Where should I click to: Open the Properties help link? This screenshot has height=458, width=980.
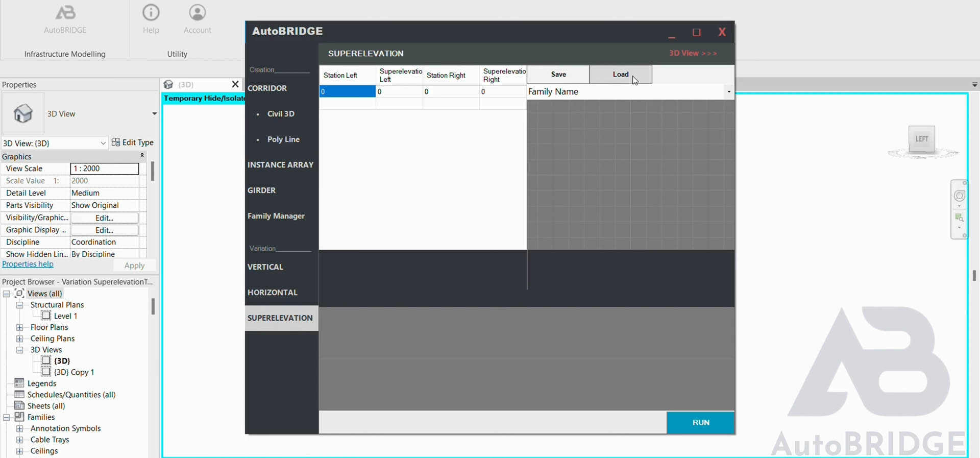[x=28, y=264]
